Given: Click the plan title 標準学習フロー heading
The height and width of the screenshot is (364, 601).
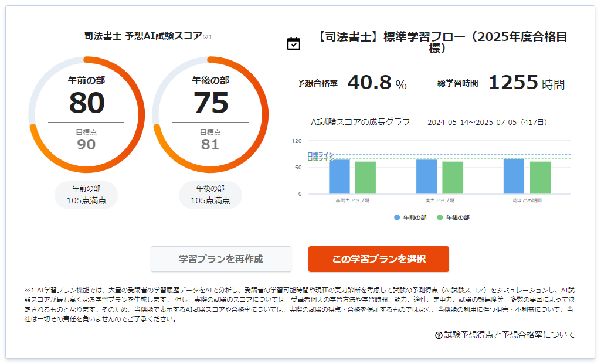Looking at the screenshot, I should (442, 42).
